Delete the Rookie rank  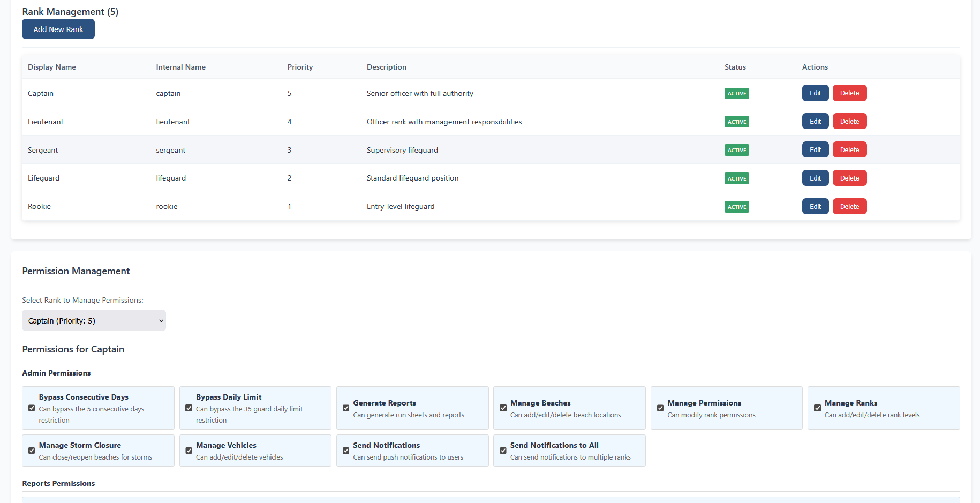click(x=849, y=206)
